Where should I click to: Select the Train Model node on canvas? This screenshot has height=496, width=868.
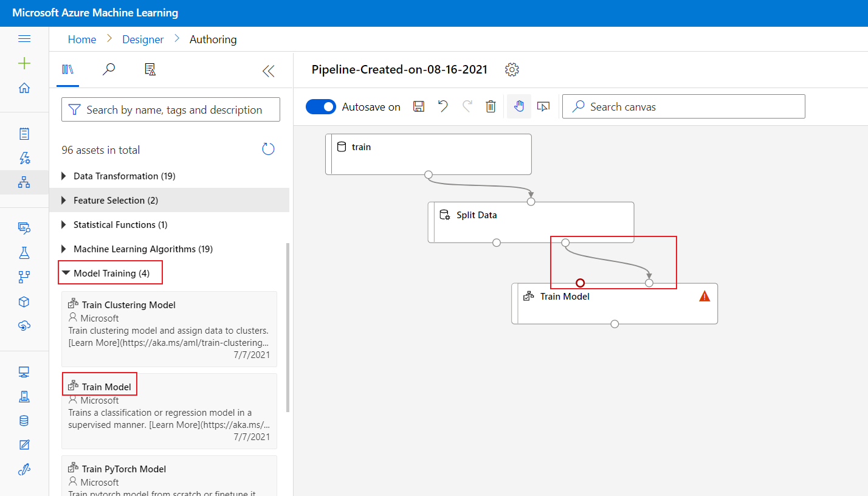(615, 303)
